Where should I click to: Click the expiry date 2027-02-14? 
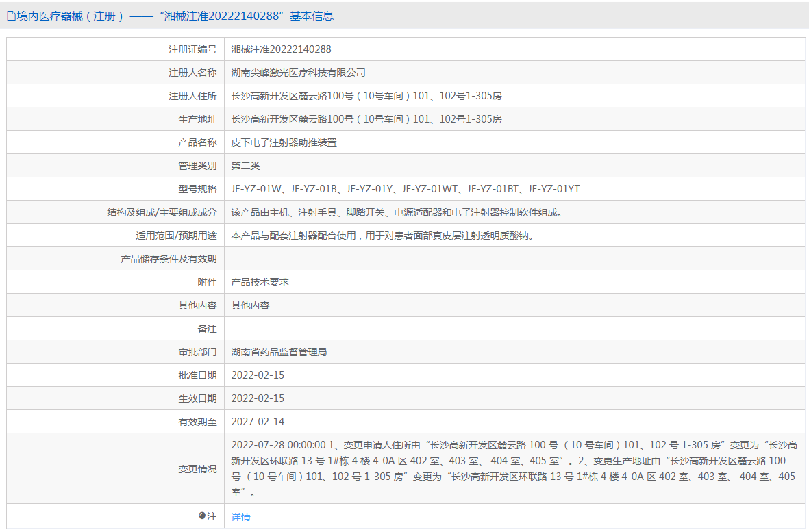258,422
